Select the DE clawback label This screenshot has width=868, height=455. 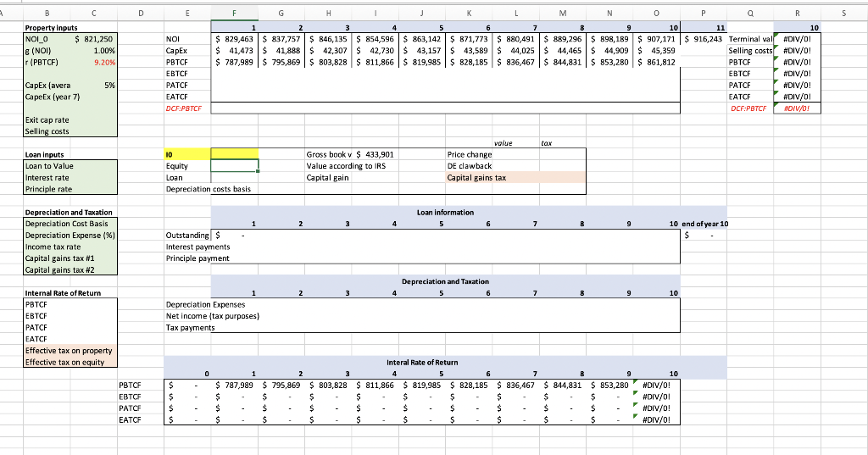(x=470, y=166)
